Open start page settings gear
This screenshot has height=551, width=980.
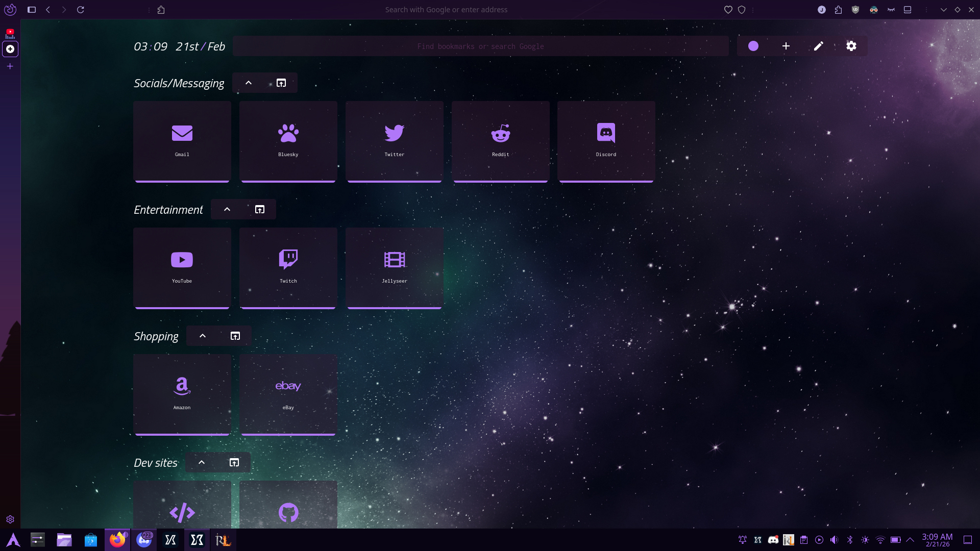pos(851,46)
